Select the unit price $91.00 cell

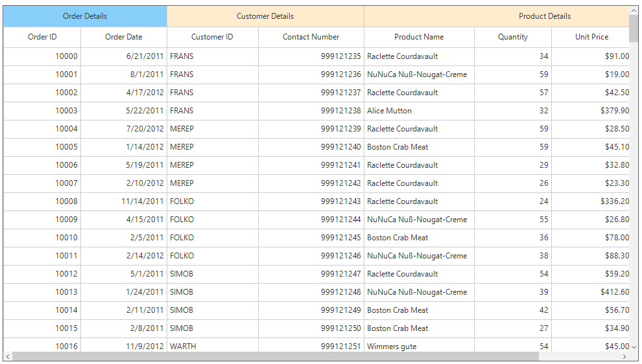pos(590,56)
